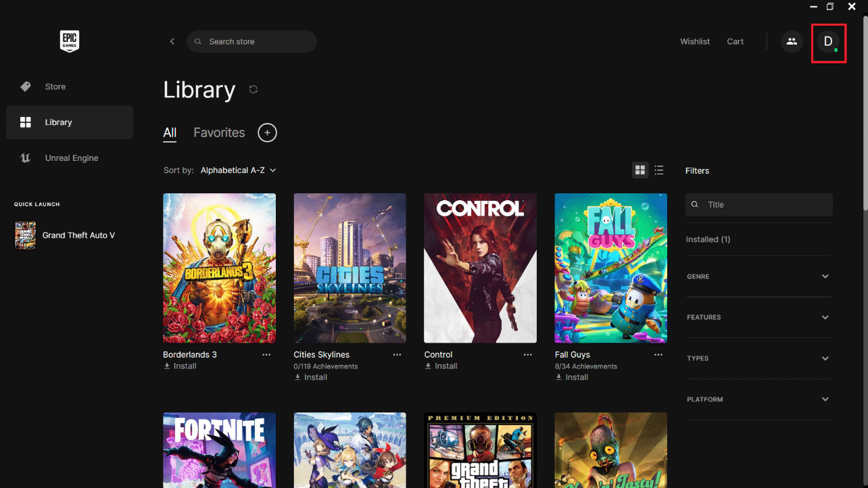Open the Wishlist link

tap(694, 41)
